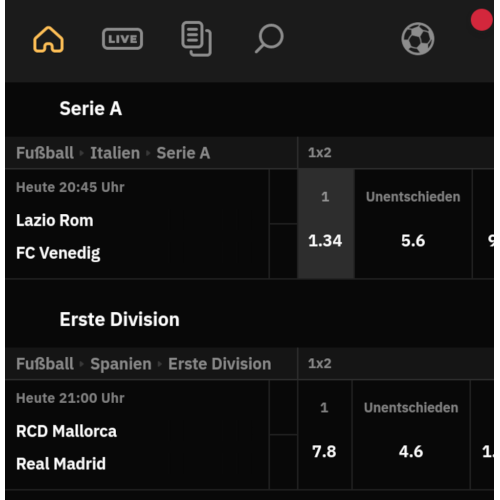Click 1x2 market label for Erste Division
500x500 pixels.
320,363
